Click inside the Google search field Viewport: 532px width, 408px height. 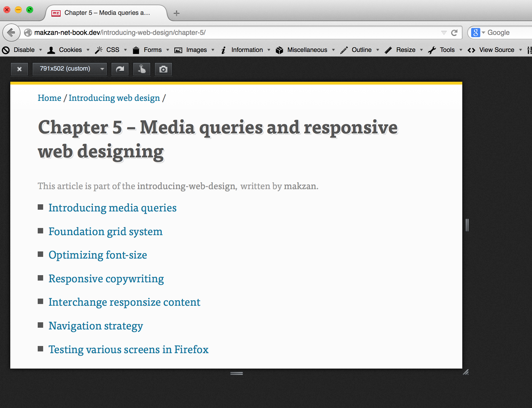pos(511,33)
